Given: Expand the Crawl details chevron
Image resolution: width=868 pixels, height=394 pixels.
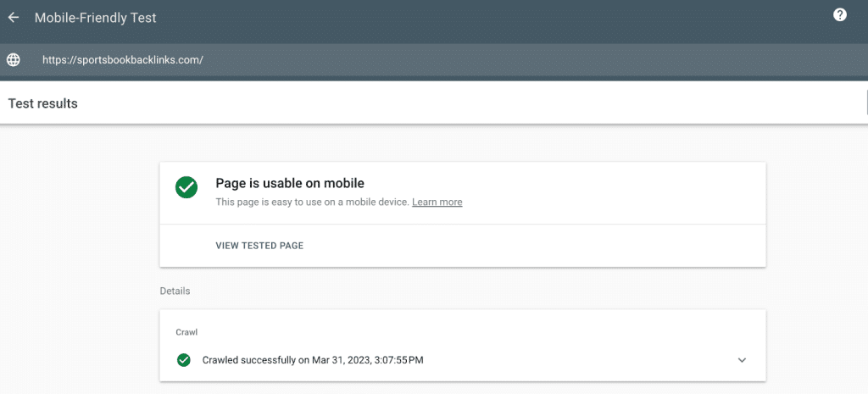Looking at the screenshot, I should click(x=742, y=360).
